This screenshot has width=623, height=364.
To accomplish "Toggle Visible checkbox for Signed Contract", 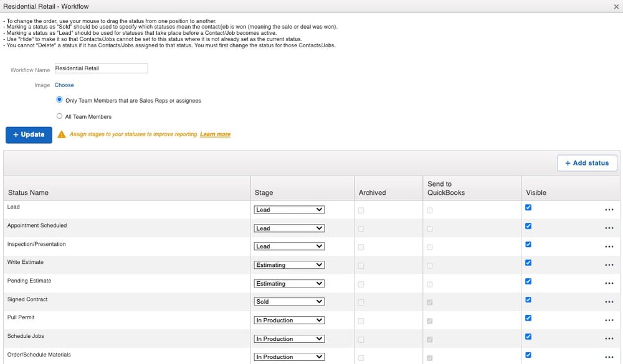I will 528,300.
